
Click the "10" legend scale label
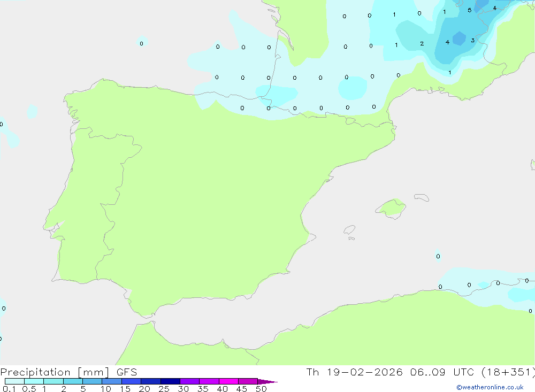click(x=106, y=389)
